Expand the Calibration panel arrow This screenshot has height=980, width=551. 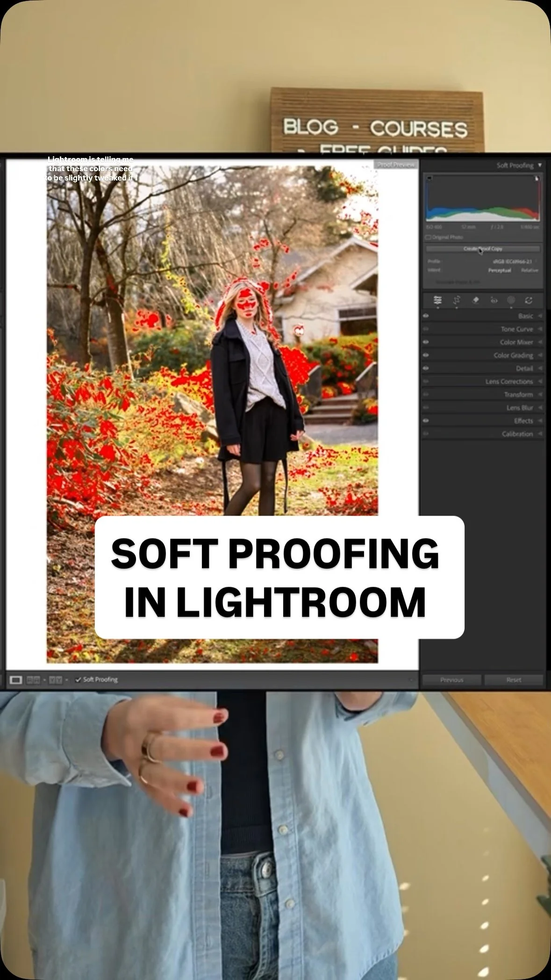(540, 434)
